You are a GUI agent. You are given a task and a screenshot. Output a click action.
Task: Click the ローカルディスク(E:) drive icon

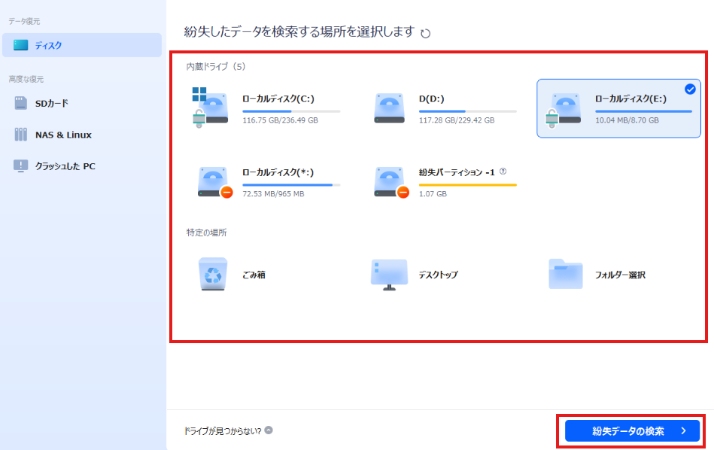tap(564, 110)
